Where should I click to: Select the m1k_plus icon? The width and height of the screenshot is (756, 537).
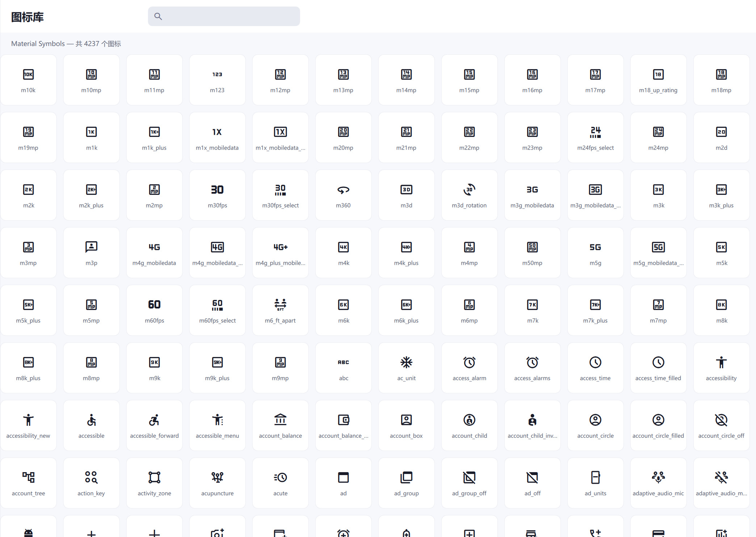click(x=154, y=138)
